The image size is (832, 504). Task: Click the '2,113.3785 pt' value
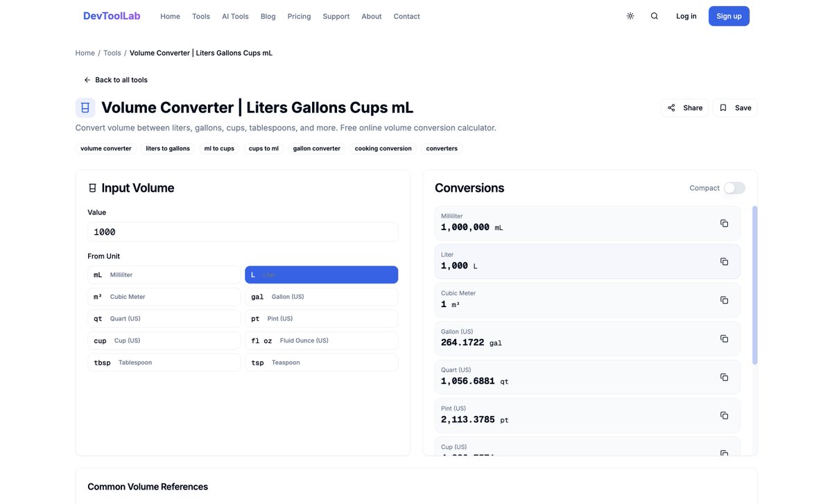coord(475,419)
